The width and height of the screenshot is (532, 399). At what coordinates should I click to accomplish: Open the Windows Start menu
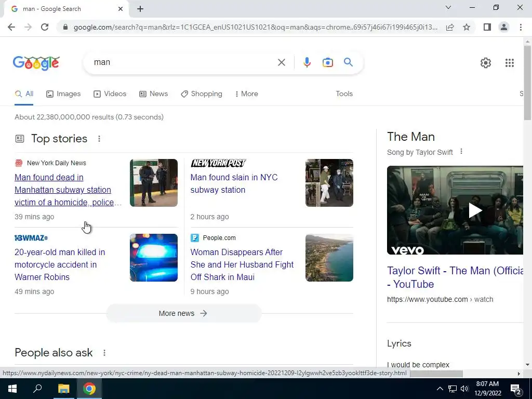(x=12, y=389)
